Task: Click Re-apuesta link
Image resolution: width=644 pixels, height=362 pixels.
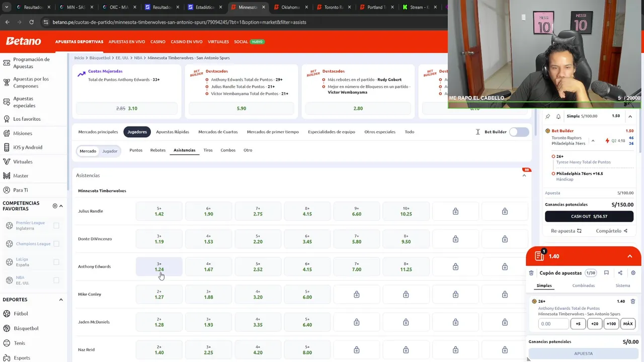Action: 566,231
